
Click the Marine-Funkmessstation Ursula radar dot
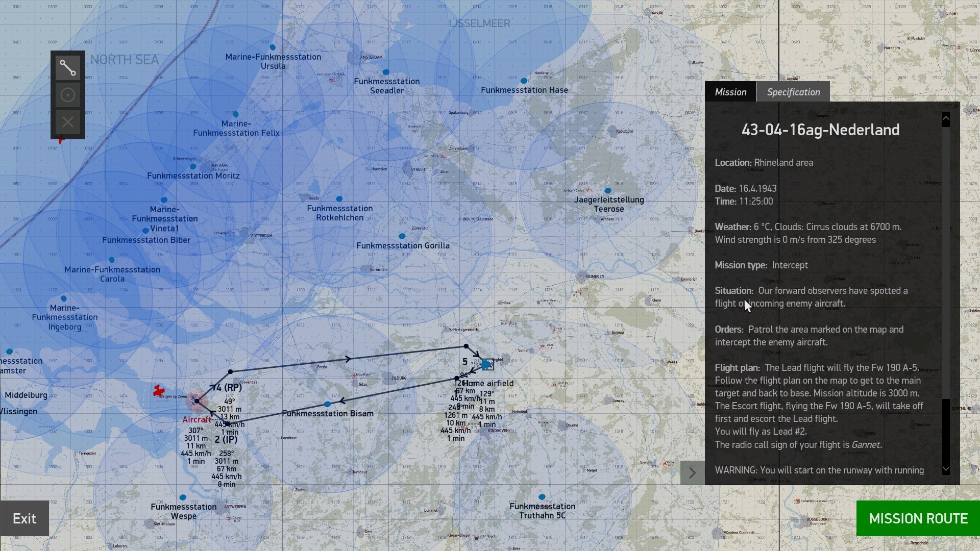273,47
